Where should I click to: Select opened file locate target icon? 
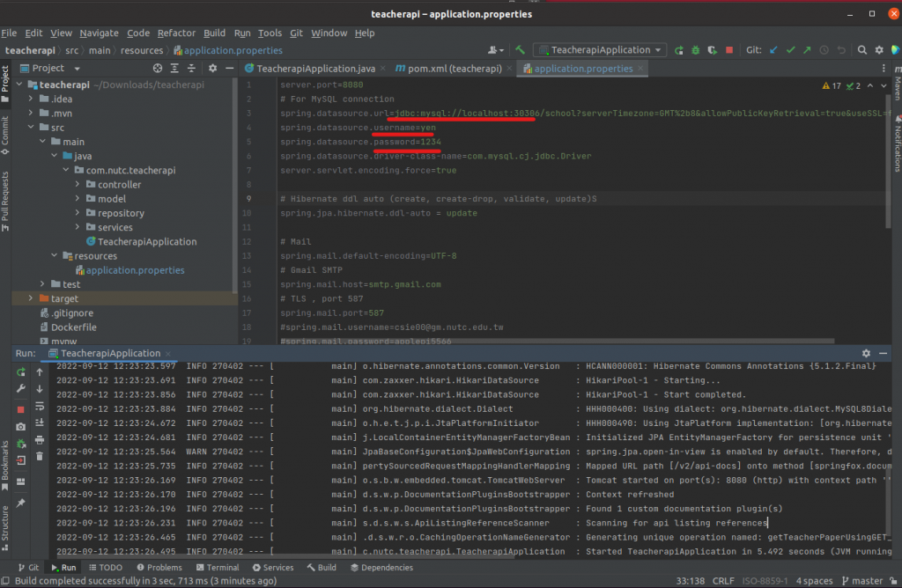click(158, 68)
